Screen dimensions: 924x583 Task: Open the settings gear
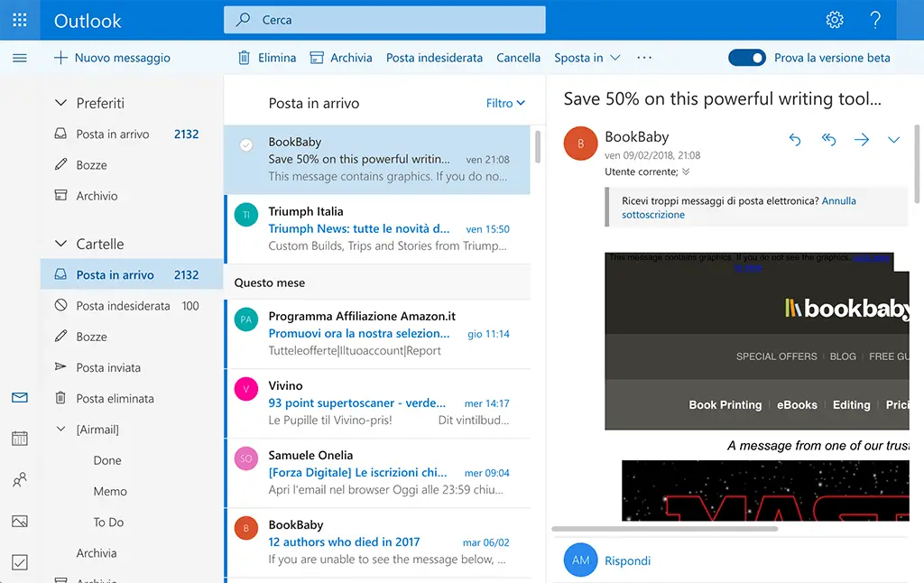point(835,20)
